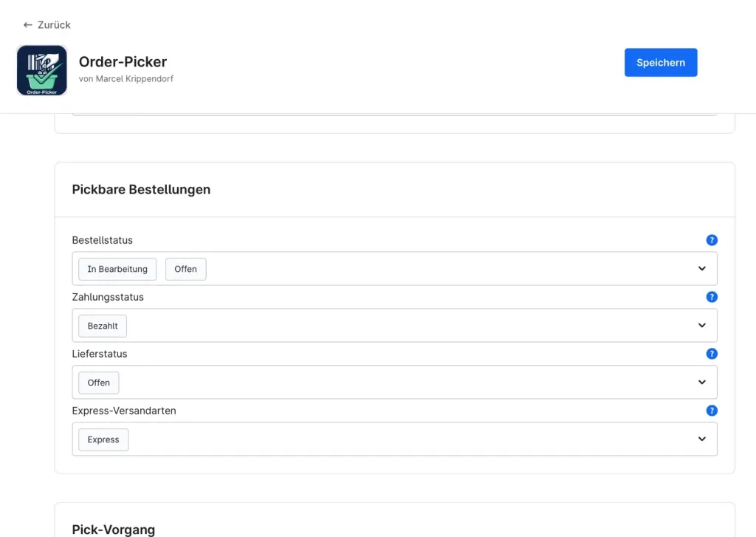The image size is (756, 537).
Task: Open help icon for Bestellstatus
Action: (712, 240)
